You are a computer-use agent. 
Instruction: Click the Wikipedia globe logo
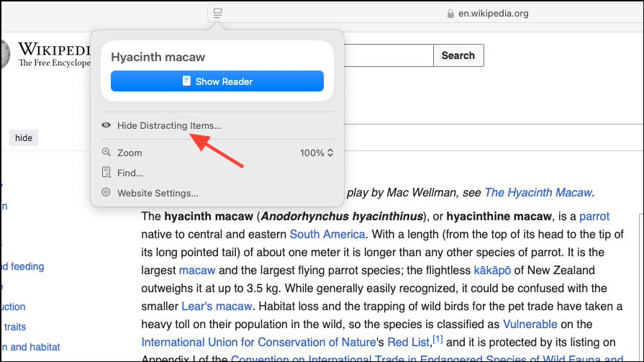(5, 54)
